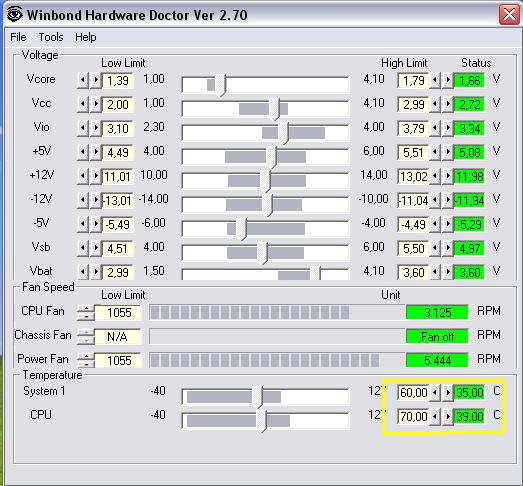Decrease Vcc low limit with left arrow
523x486 pixels.
pos(82,104)
